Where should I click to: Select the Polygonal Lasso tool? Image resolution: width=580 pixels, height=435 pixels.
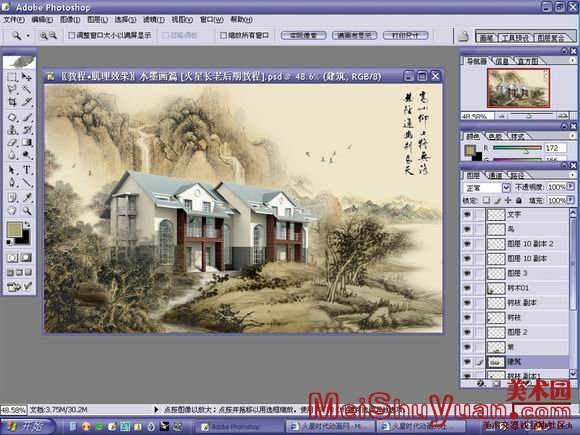12,89
